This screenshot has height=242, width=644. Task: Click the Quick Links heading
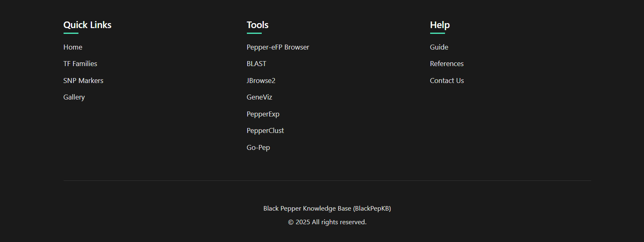88,25
